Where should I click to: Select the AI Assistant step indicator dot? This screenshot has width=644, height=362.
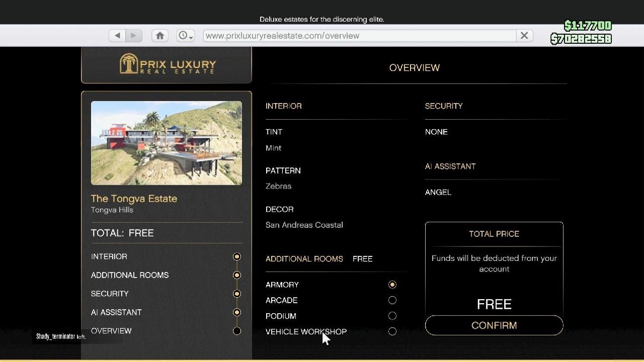(237, 312)
